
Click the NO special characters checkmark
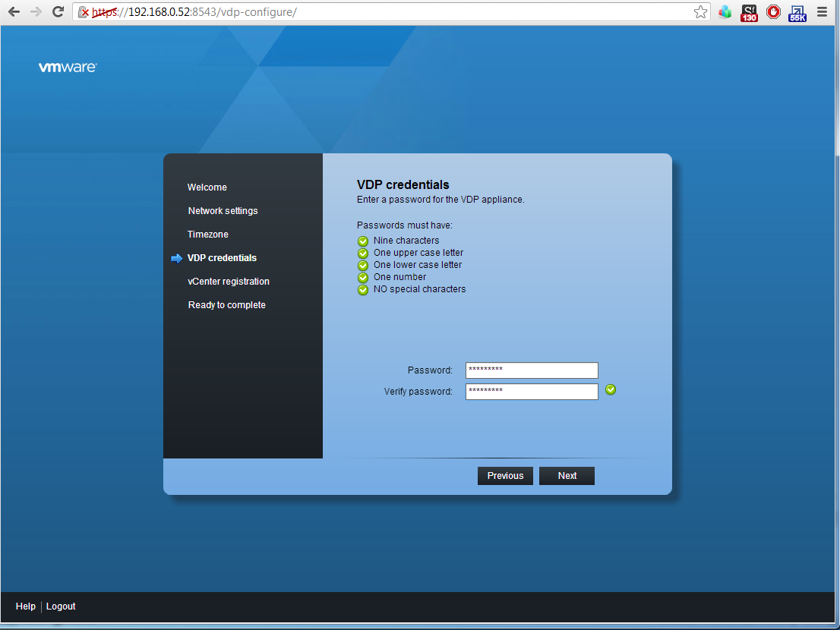coord(363,290)
